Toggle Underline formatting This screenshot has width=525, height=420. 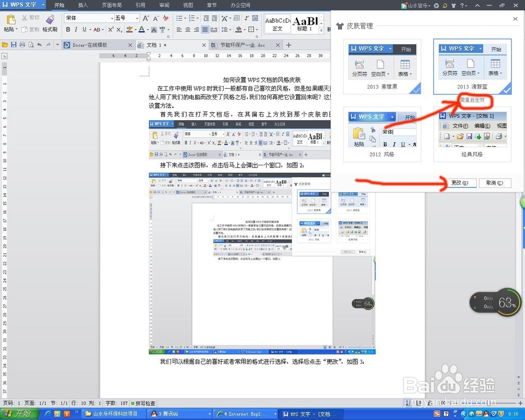pyautogui.click(x=85, y=29)
